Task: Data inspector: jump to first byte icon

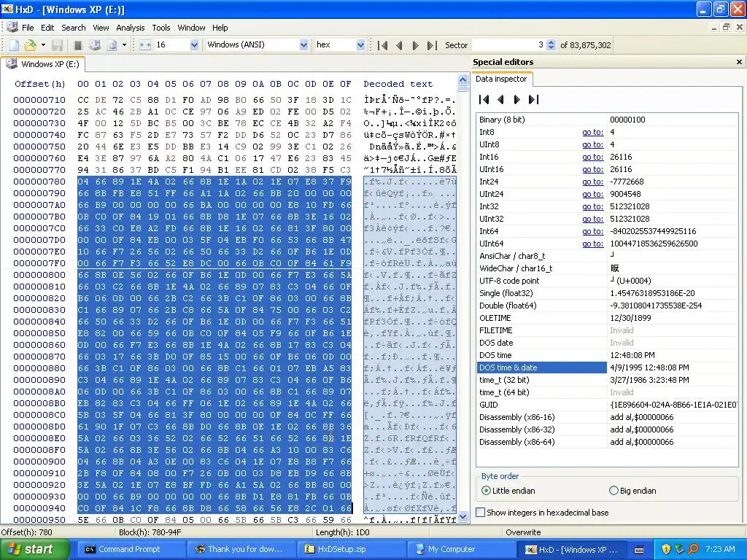Action: tap(484, 99)
